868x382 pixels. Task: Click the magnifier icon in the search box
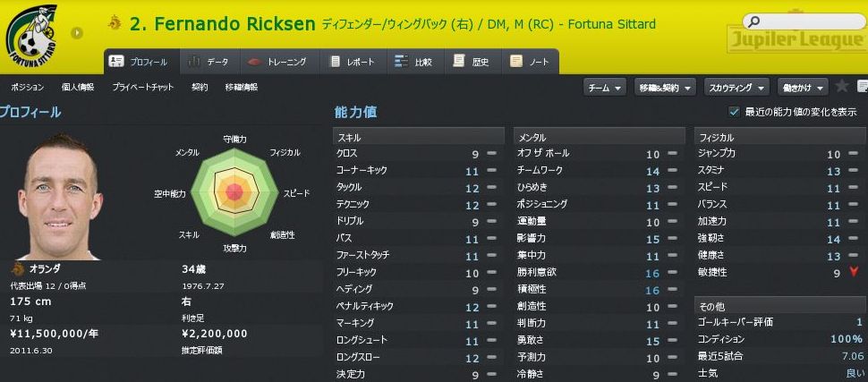754,22
